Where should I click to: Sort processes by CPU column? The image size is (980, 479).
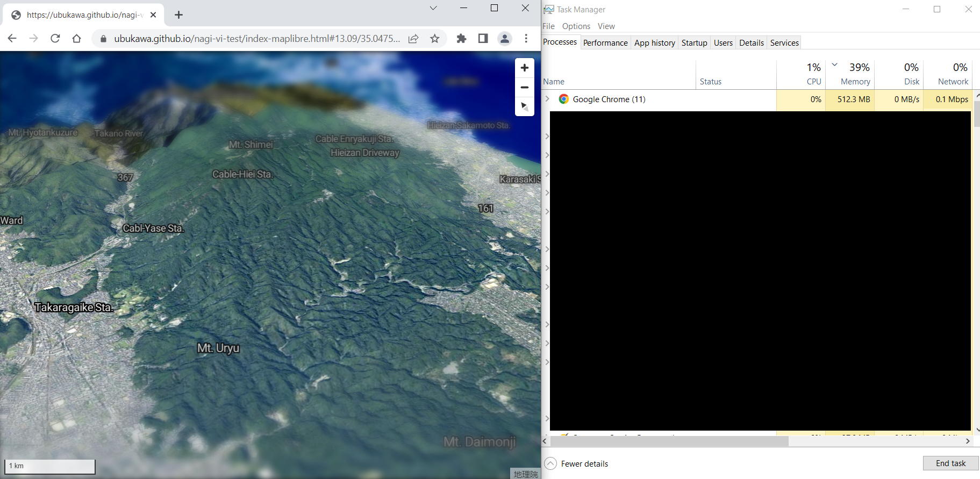tap(801, 75)
